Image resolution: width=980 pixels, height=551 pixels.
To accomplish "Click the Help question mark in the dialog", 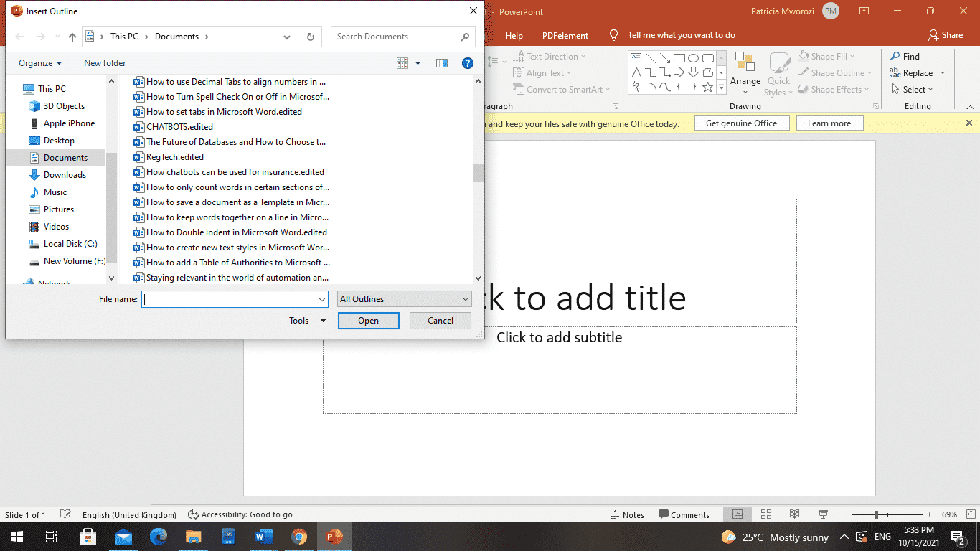I will [468, 63].
